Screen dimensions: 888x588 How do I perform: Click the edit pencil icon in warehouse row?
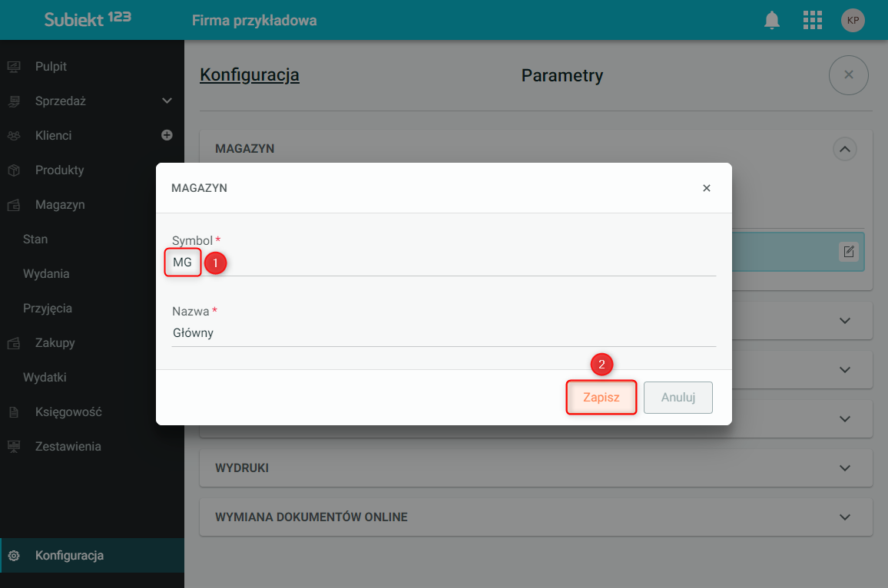848,251
